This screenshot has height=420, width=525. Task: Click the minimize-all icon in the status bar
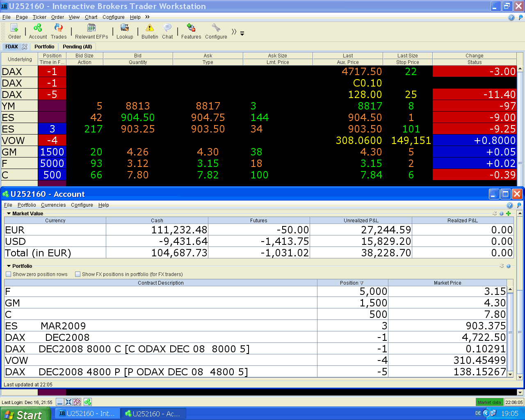[x=60, y=402]
